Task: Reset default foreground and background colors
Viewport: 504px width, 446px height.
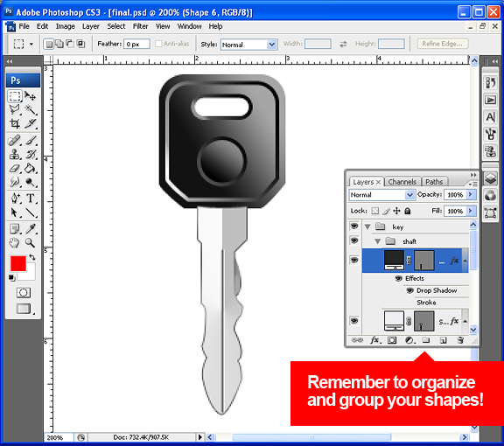Action: pyautogui.click(x=12, y=278)
